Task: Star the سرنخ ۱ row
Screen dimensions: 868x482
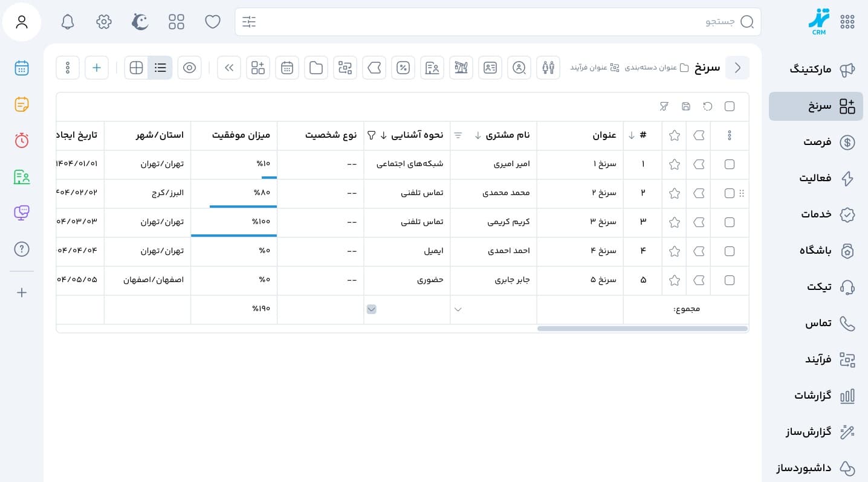Action: pos(675,164)
